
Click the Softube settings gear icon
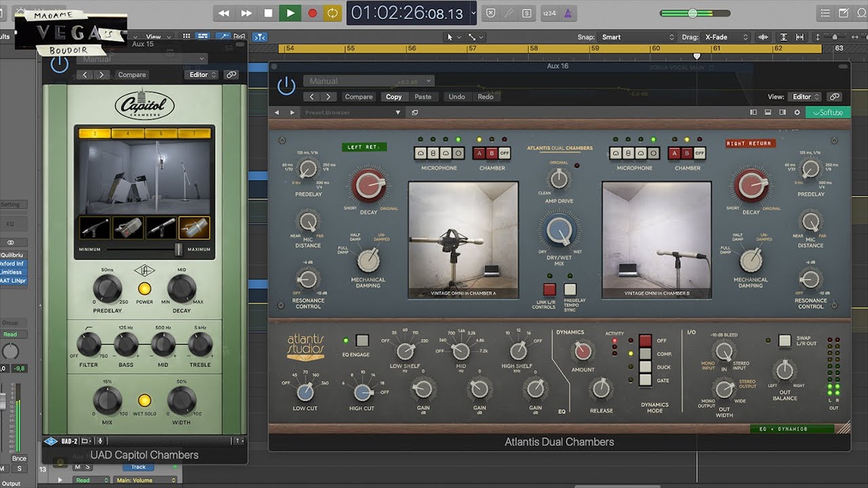coord(797,113)
